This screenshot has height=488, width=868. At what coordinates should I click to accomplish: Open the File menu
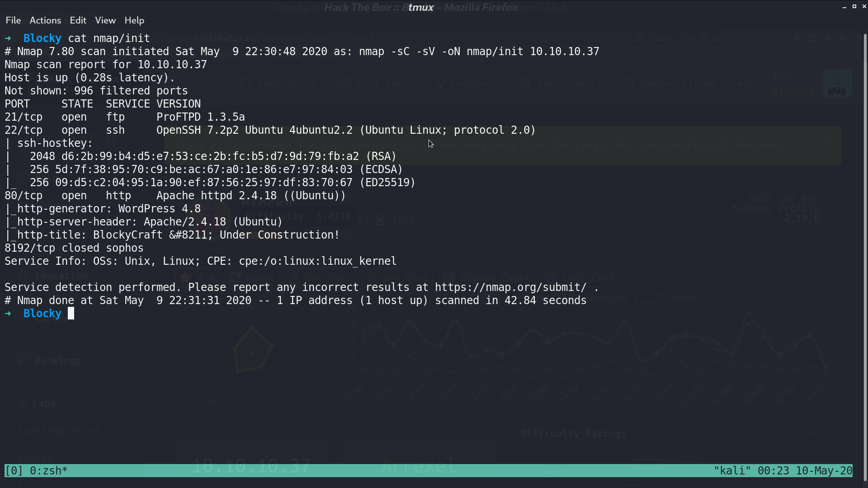[x=13, y=20]
